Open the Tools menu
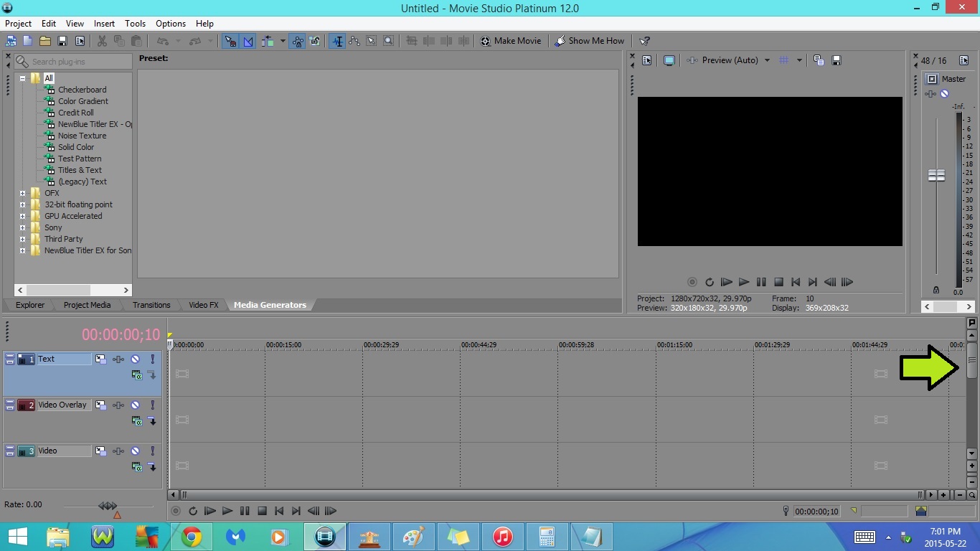 coord(135,24)
